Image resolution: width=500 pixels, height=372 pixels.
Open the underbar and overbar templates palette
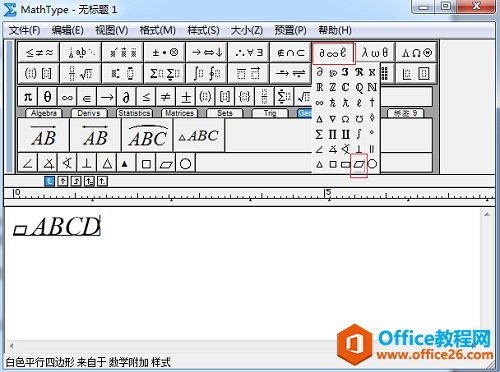(x=249, y=73)
